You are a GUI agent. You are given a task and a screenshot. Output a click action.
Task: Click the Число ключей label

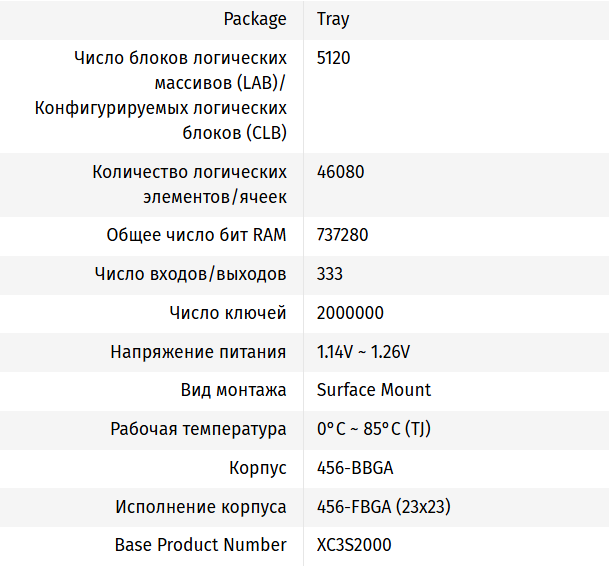[228, 313]
